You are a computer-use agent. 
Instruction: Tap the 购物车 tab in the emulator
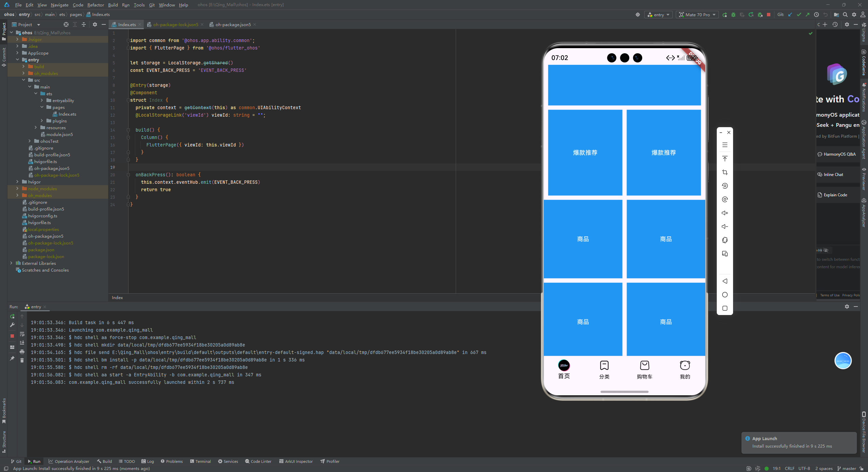[x=644, y=370]
